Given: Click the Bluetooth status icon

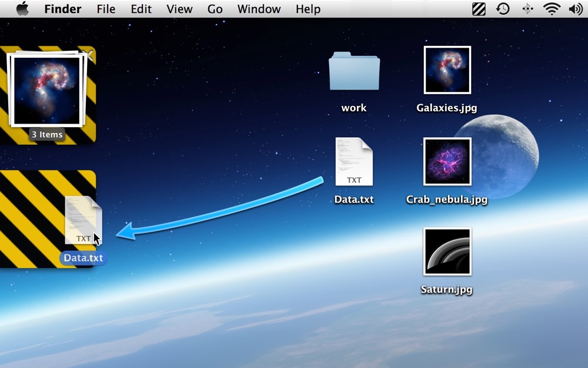Looking at the screenshot, I should pyautogui.click(x=527, y=9).
